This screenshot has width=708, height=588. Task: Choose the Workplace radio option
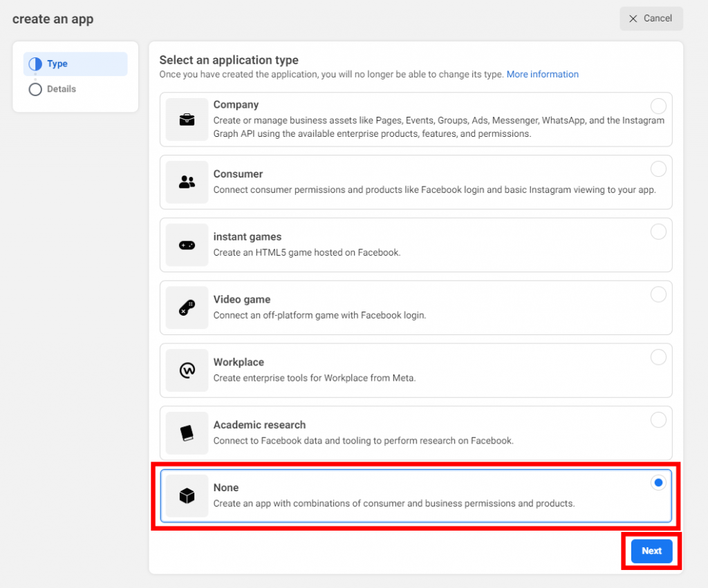pyautogui.click(x=658, y=357)
